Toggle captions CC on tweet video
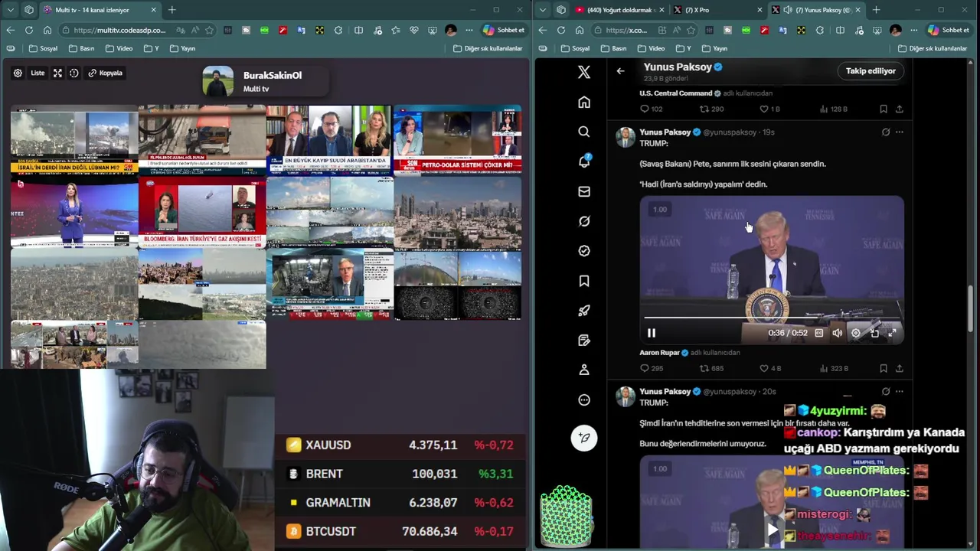980x551 pixels. point(819,333)
